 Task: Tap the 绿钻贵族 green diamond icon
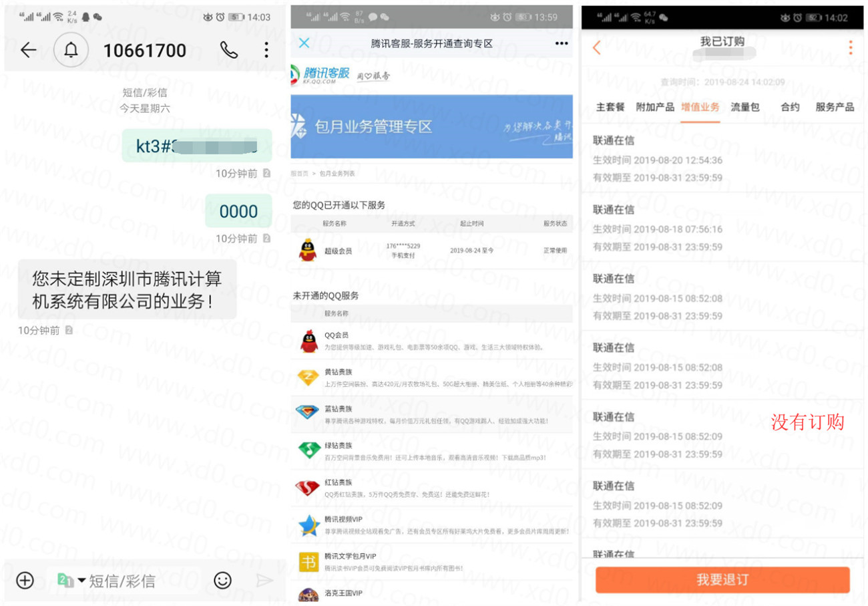click(x=308, y=450)
